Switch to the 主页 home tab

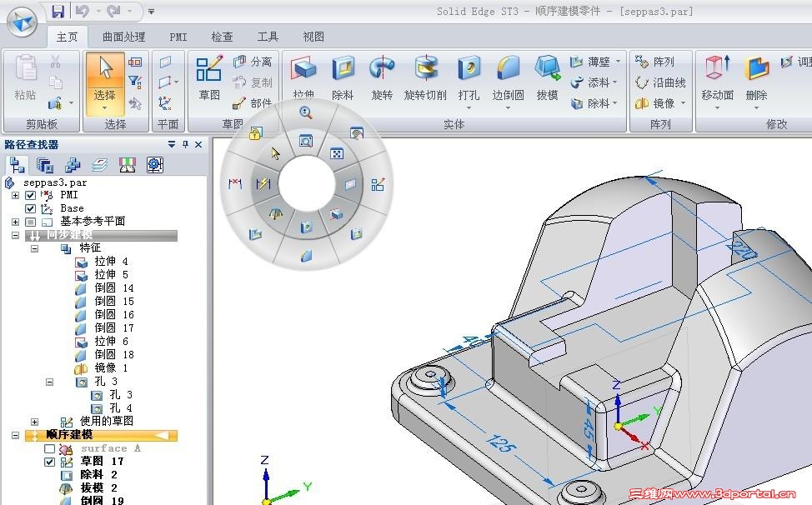coord(68,37)
